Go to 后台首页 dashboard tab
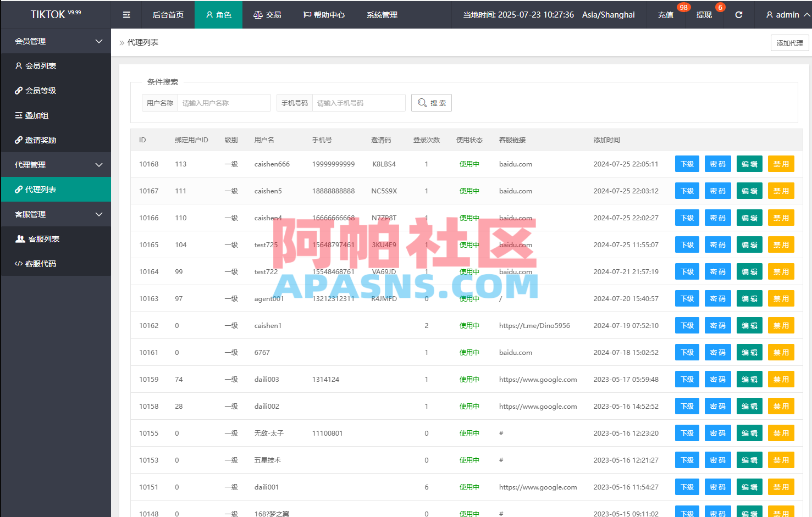The image size is (812, 517). point(168,15)
